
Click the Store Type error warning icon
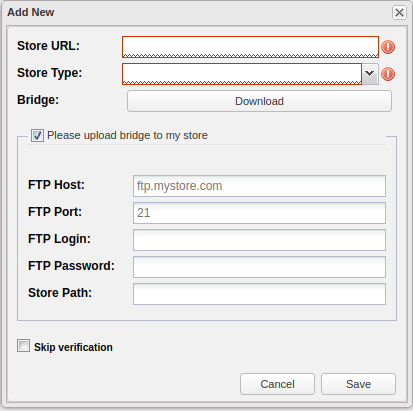[x=388, y=74]
